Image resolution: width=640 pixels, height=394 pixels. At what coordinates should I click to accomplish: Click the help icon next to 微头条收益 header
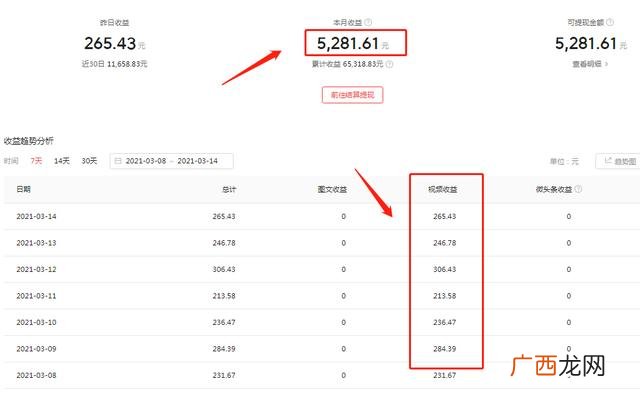(x=578, y=189)
